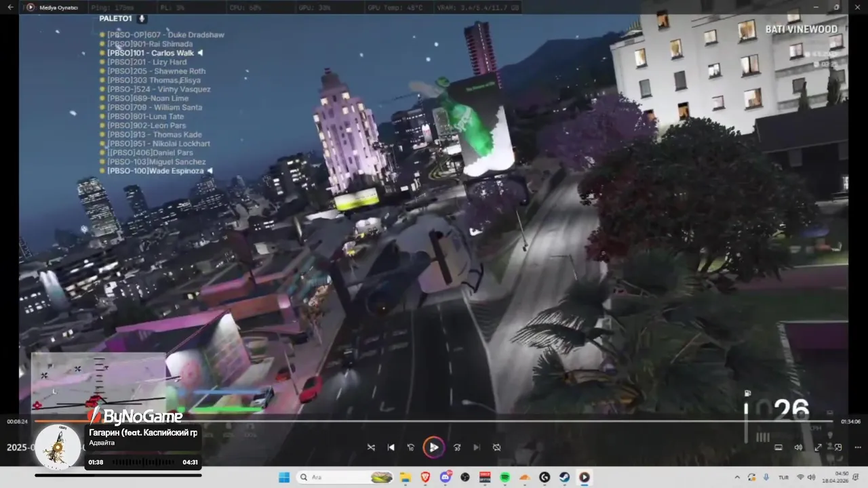Click the sync update tray icon
The image size is (868, 488).
(x=751, y=477)
